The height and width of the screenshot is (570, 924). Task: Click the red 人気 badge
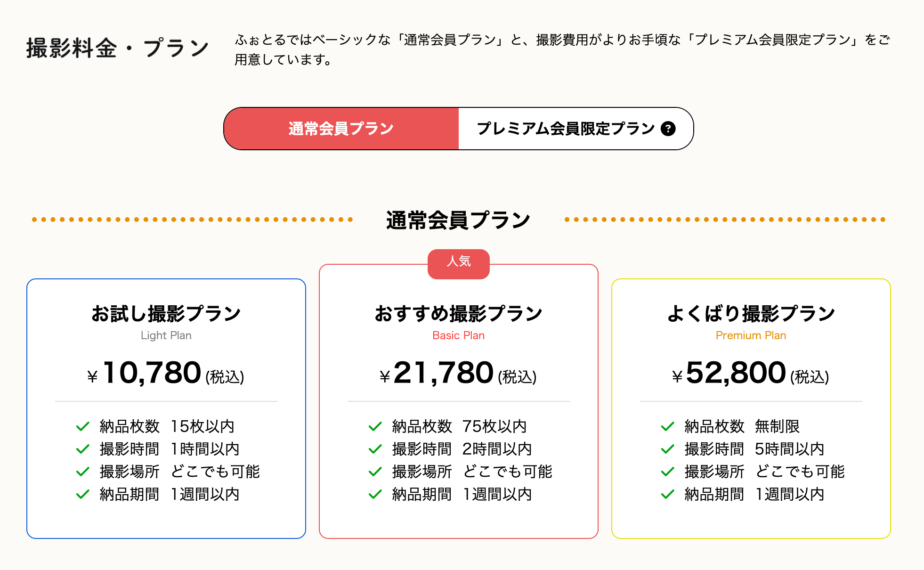click(459, 262)
